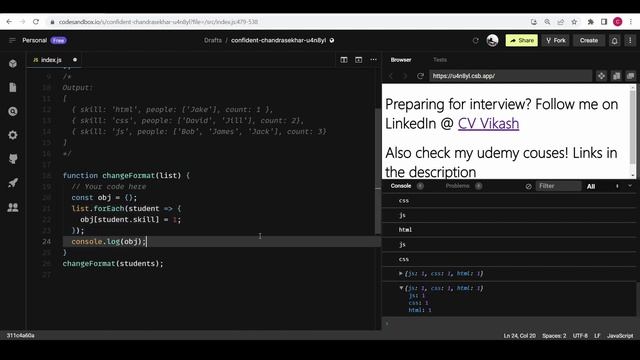Screen dimensions: 640x360
Task: Click the preview pane forward arrow
Action: [405, 76]
